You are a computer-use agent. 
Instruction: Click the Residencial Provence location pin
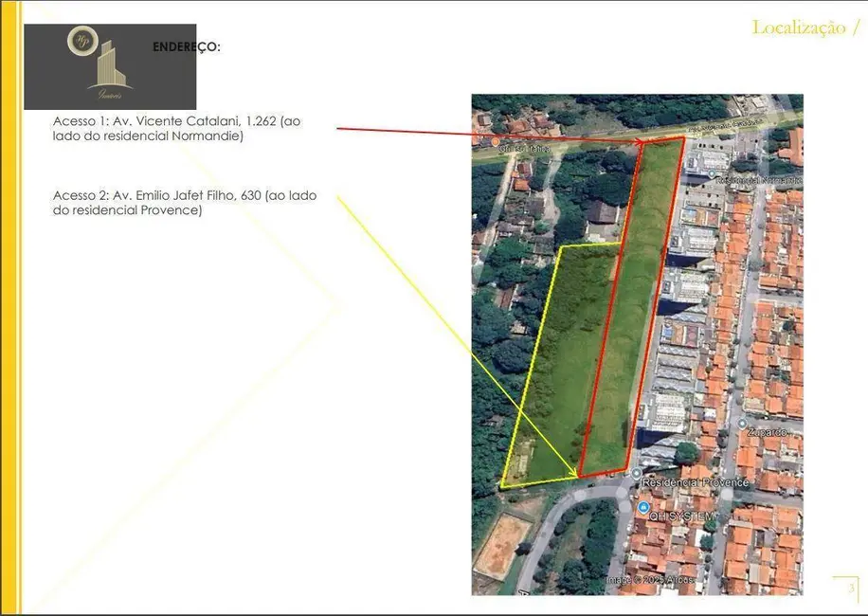pyautogui.click(x=636, y=473)
